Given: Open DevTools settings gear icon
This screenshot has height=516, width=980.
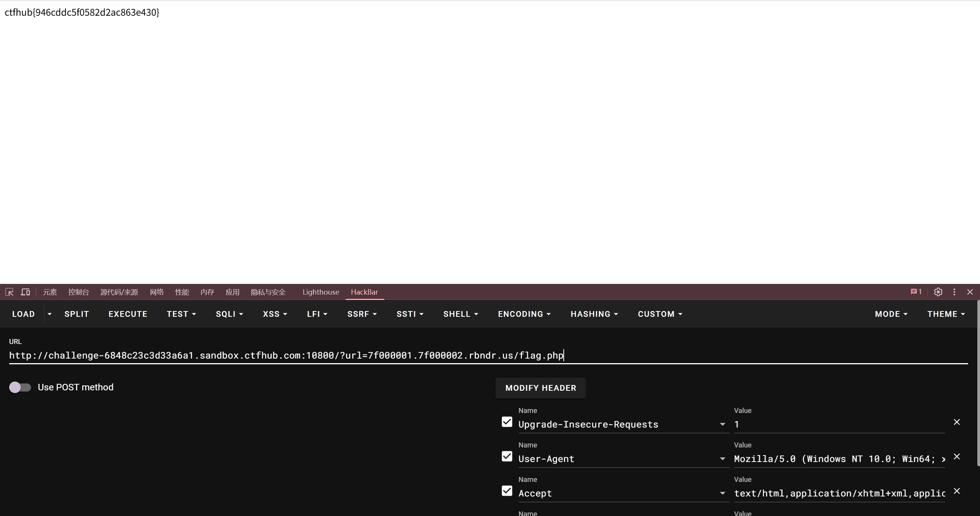Looking at the screenshot, I should click(938, 292).
